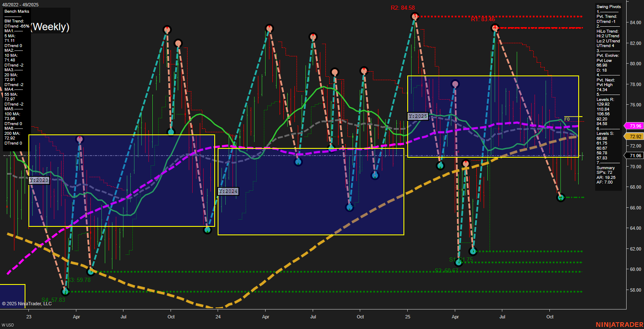Click the "84.00" price axis label
The height and width of the screenshot is (329, 644).
pyautogui.click(x=635, y=22)
